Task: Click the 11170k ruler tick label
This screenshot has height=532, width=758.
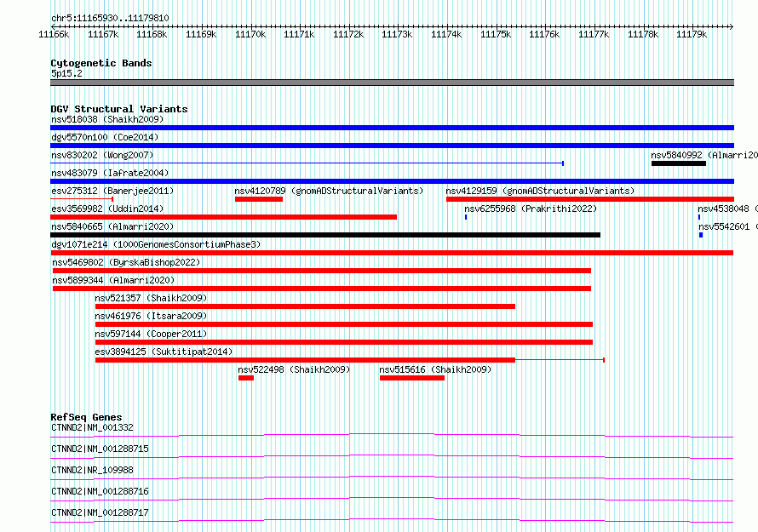Action: click(250, 34)
